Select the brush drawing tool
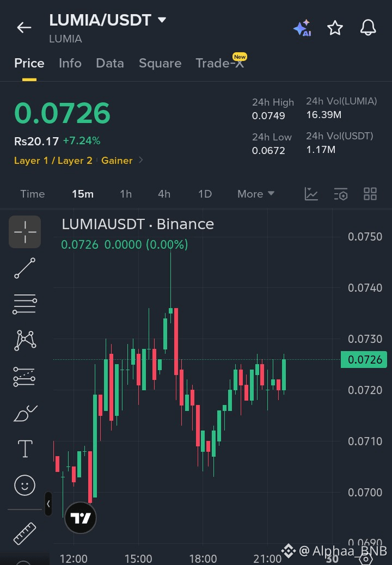392x565 pixels. pos(25,413)
